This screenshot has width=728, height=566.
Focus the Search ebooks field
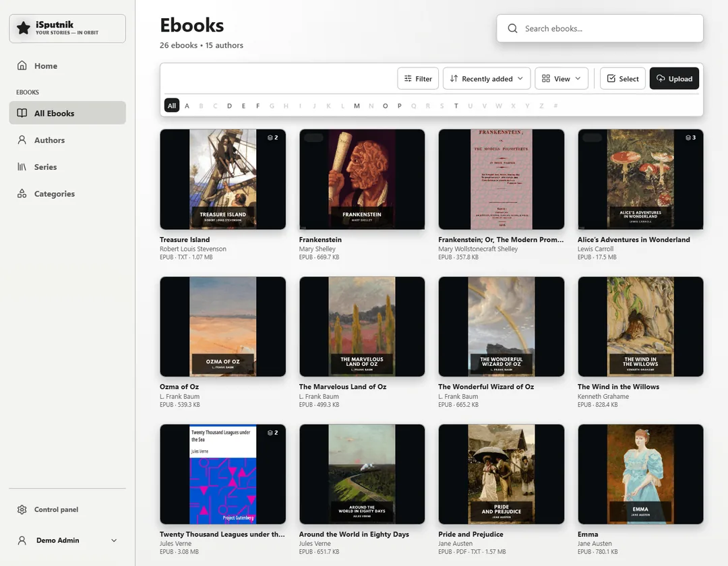tap(599, 28)
